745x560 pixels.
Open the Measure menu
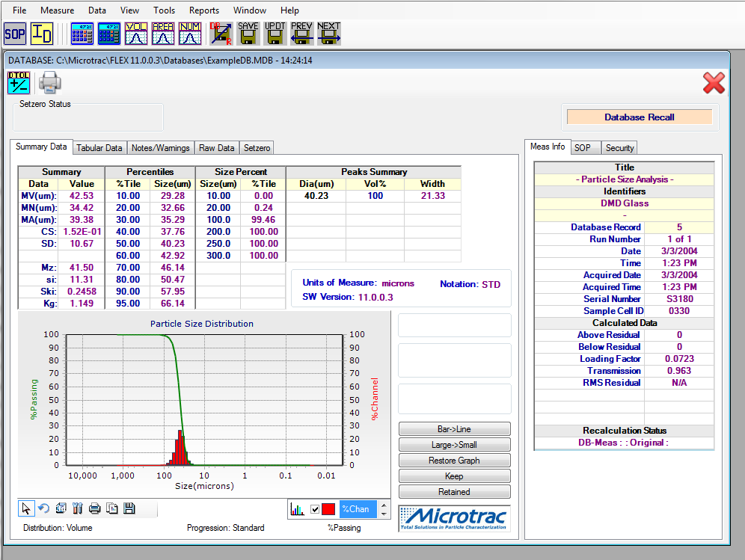pyautogui.click(x=57, y=10)
